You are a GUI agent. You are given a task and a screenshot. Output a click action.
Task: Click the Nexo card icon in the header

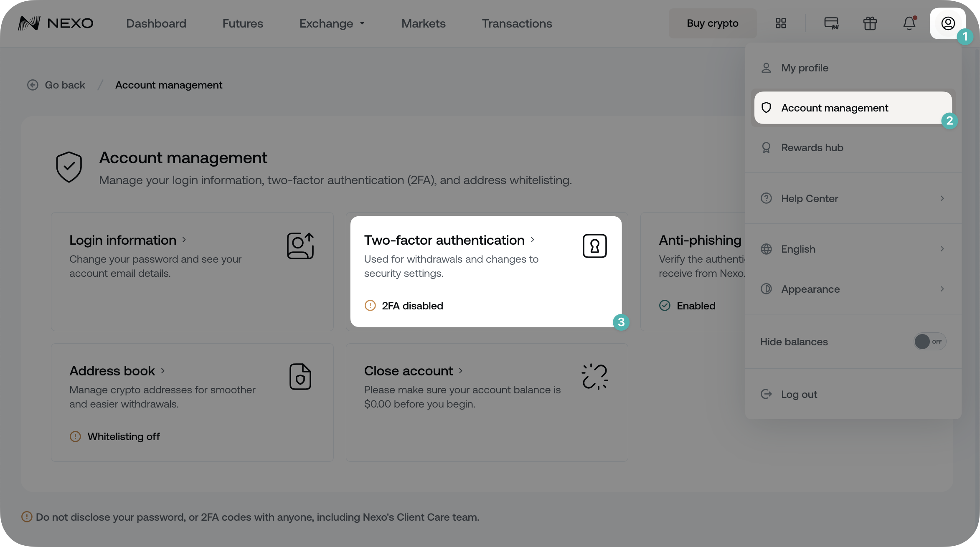831,23
